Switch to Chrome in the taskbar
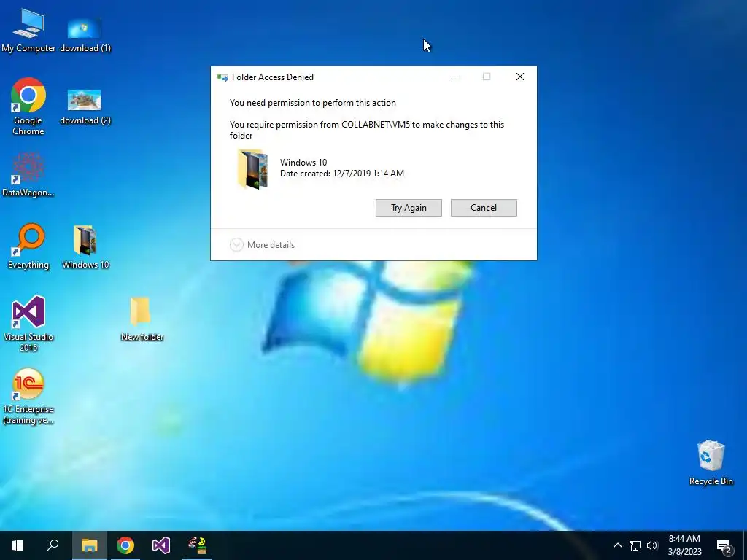This screenshot has height=560, width=747. click(x=125, y=545)
